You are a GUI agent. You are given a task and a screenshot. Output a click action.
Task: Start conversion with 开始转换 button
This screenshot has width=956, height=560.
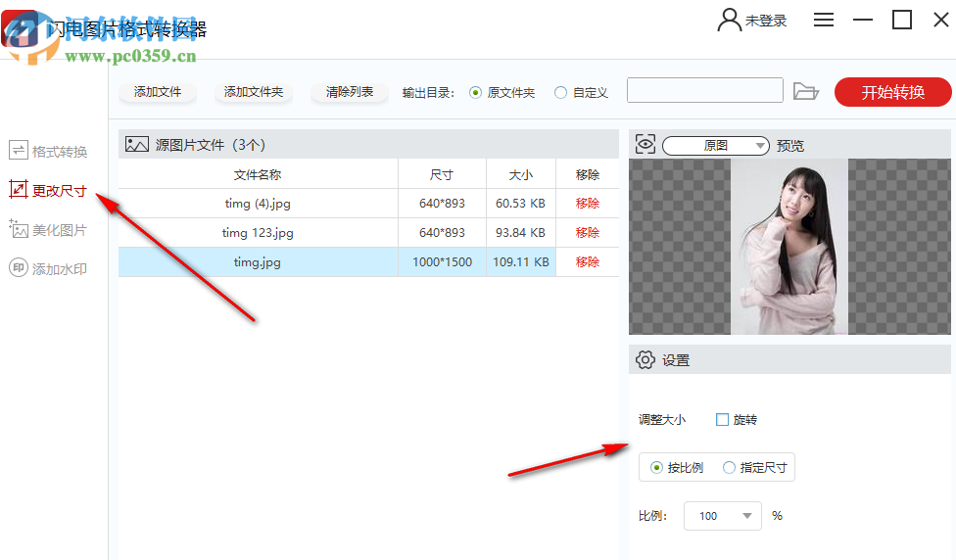(892, 92)
